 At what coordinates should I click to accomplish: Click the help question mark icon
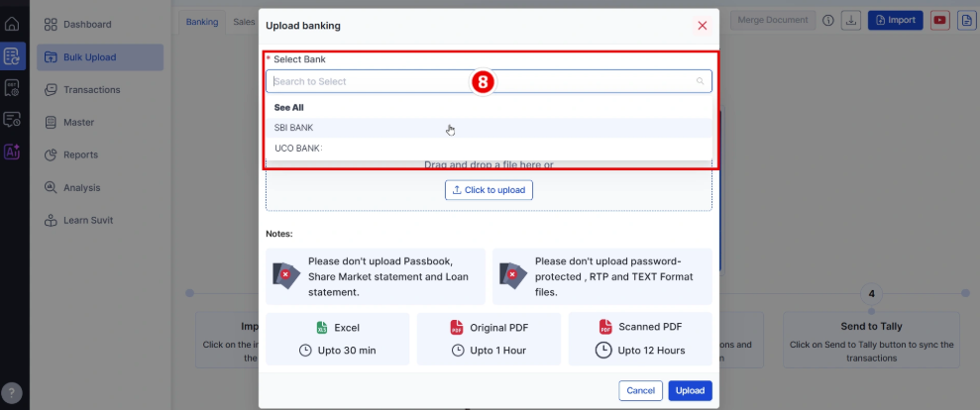[x=12, y=392]
